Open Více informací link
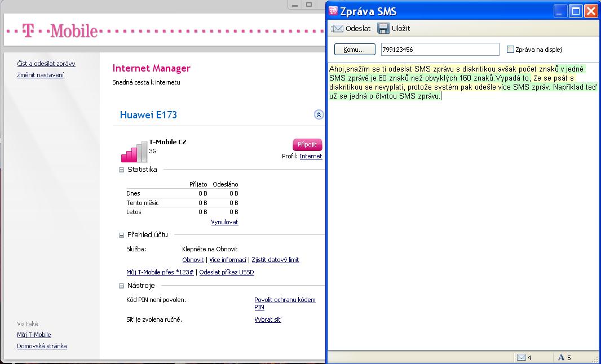Viewport: 601px width, 364px height. coord(228,260)
